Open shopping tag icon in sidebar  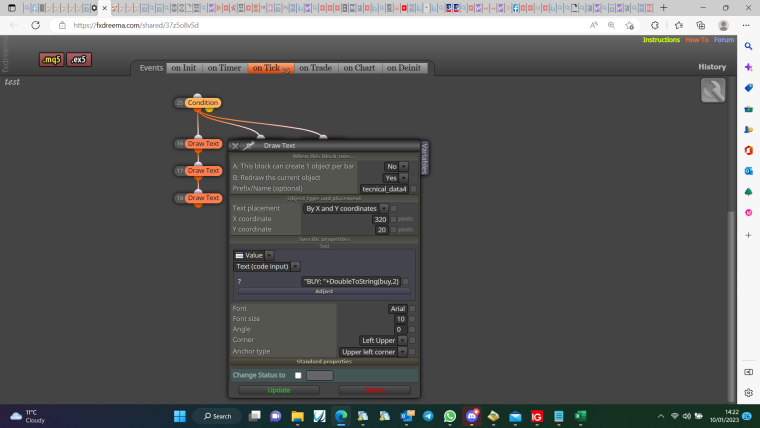748,88
